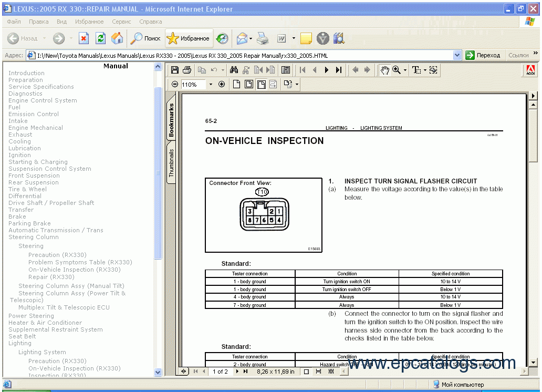This screenshot has width=542, height=392.
Task: Click the Переход go button
Action: (x=483, y=55)
